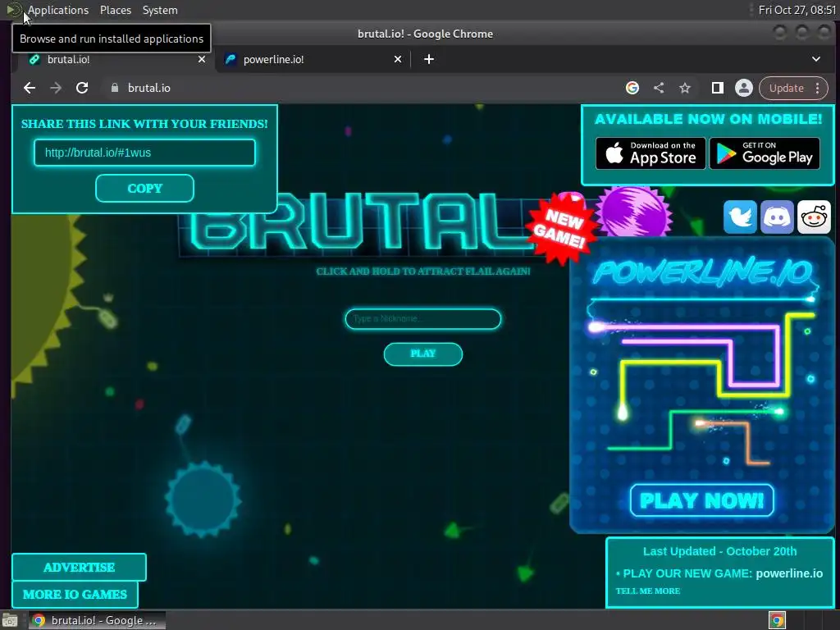Click the NEW GAME! red badge

point(560,228)
